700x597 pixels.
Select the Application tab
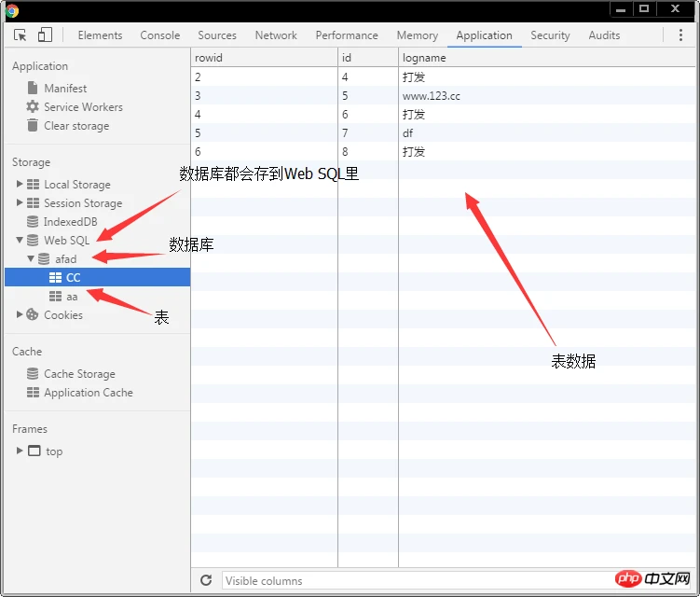[x=484, y=35]
